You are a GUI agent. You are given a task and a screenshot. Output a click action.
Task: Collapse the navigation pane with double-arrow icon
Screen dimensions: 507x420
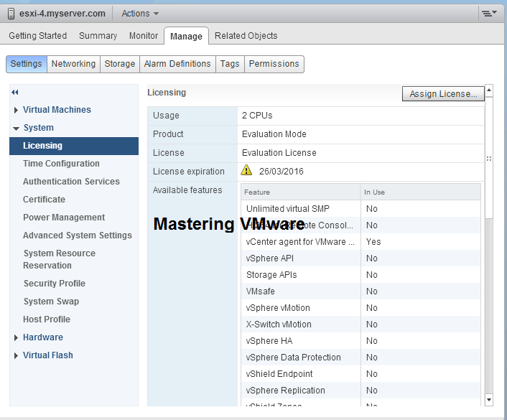pyautogui.click(x=15, y=93)
